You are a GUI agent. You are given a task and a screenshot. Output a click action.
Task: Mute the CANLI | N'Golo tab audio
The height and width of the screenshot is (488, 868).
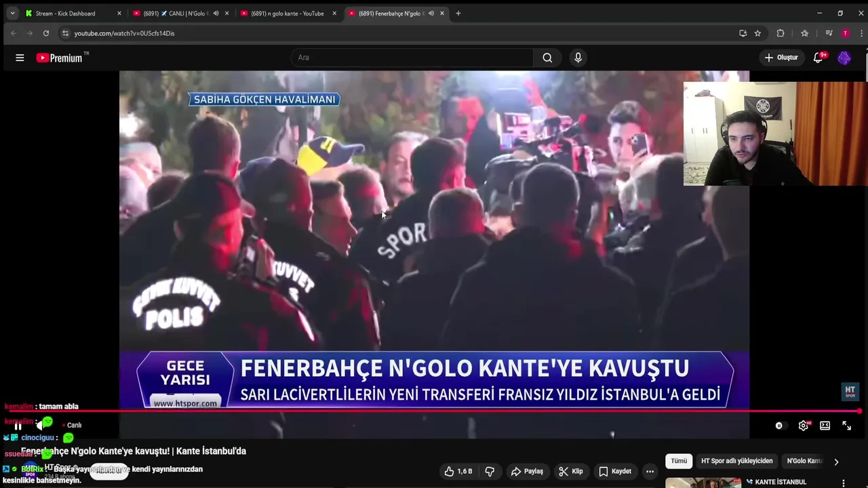[x=216, y=13]
